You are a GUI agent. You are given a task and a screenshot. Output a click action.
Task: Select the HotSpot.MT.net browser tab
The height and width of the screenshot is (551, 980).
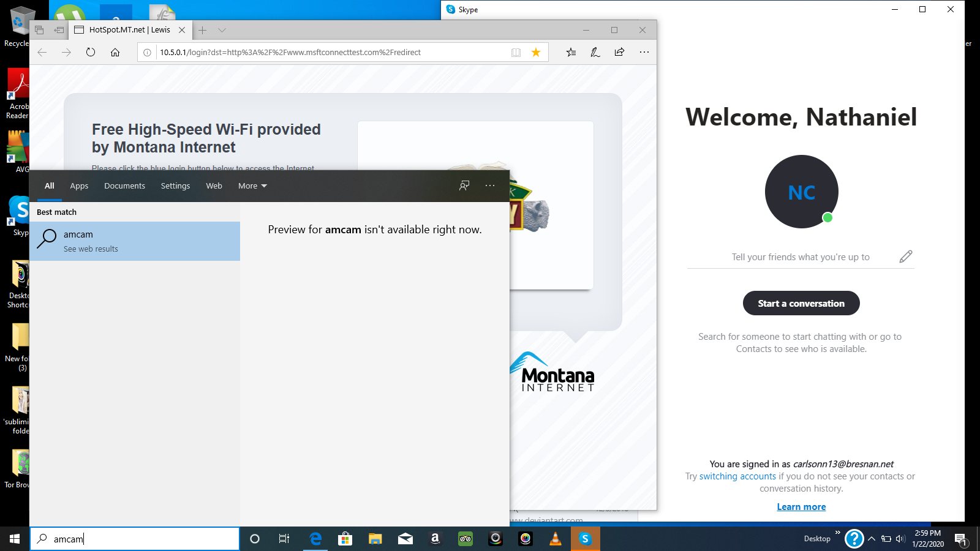[x=130, y=30]
